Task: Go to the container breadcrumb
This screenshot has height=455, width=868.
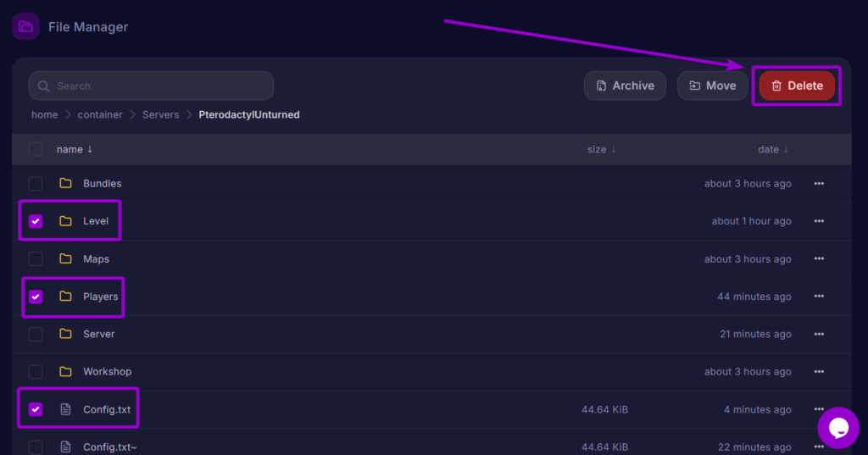Action: [100, 114]
